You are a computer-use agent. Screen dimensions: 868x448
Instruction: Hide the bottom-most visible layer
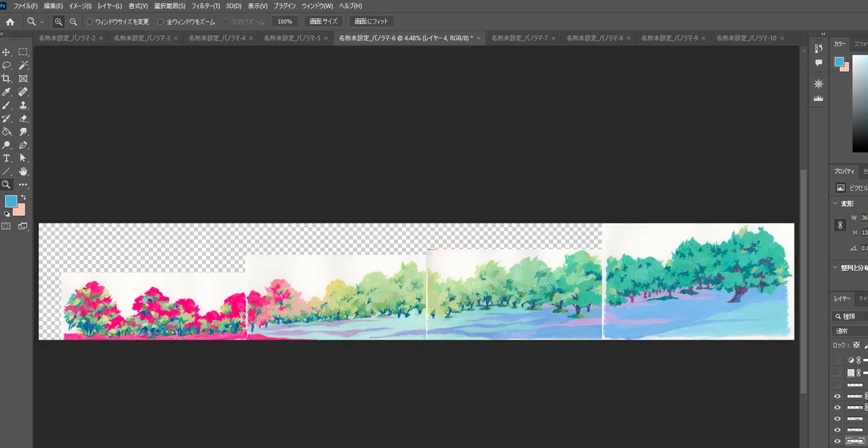point(838,441)
